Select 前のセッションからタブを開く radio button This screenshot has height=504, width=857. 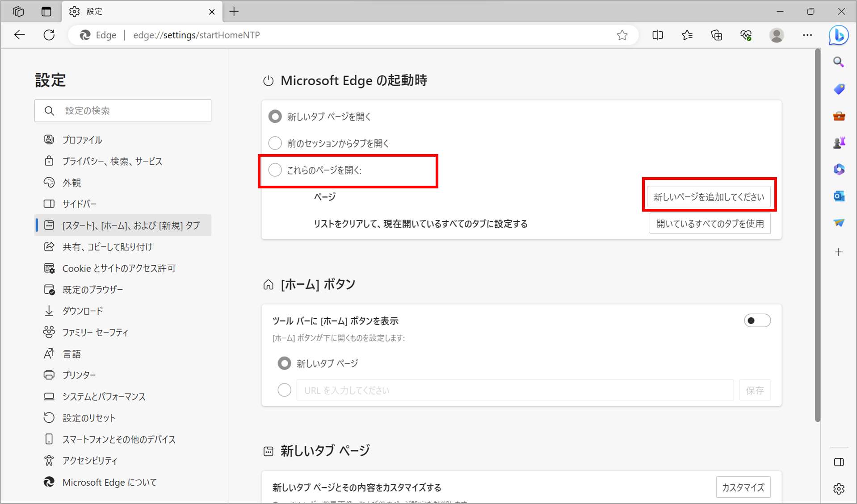[x=275, y=143]
